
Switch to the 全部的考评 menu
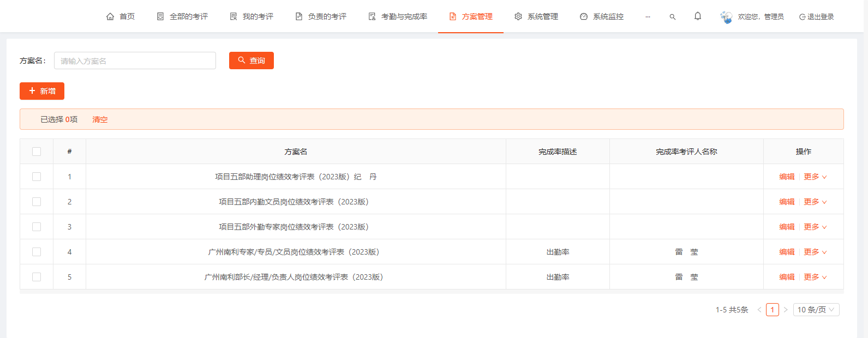183,17
